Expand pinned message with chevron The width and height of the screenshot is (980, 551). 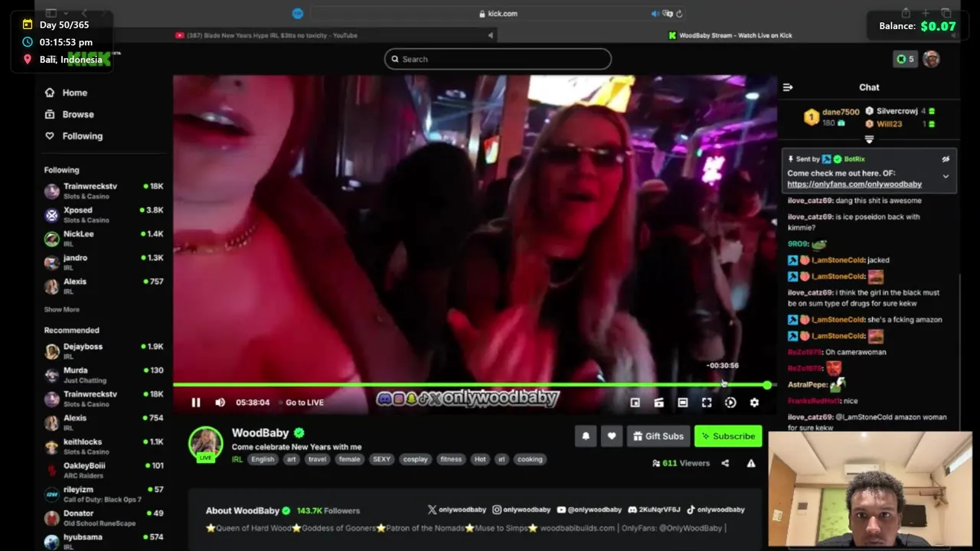click(946, 177)
